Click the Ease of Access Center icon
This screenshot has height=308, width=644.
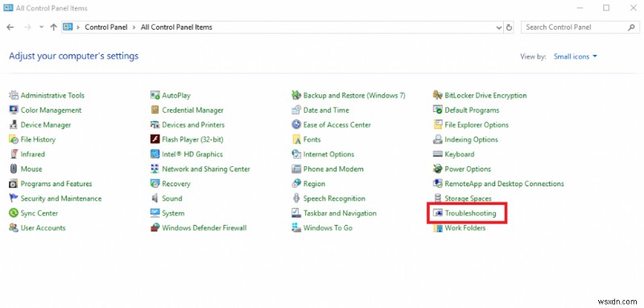296,125
